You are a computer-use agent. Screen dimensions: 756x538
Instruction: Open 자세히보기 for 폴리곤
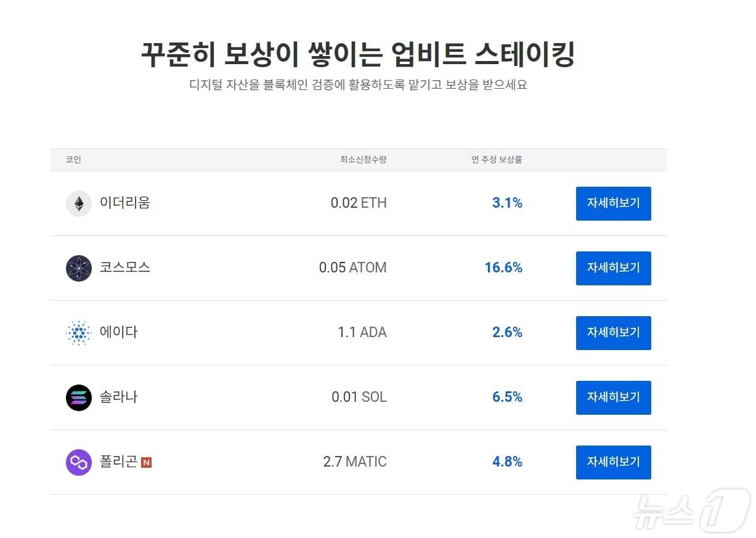tap(613, 462)
